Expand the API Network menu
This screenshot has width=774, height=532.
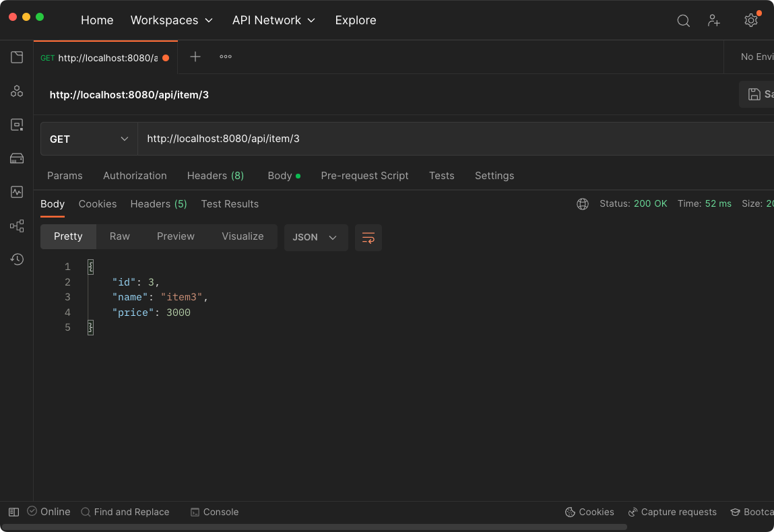[x=273, y=20]
